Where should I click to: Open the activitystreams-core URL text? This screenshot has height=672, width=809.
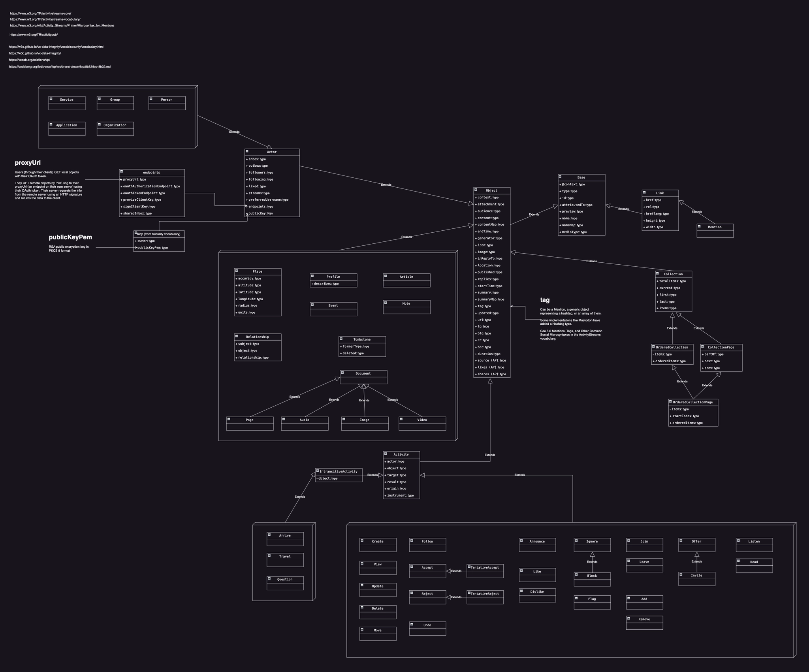(41, 13)
